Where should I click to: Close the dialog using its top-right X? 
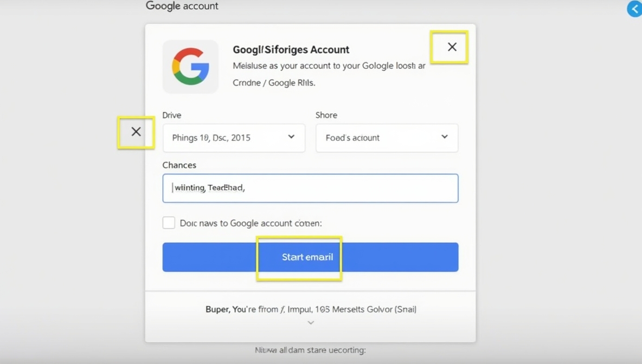click(452, 47)
